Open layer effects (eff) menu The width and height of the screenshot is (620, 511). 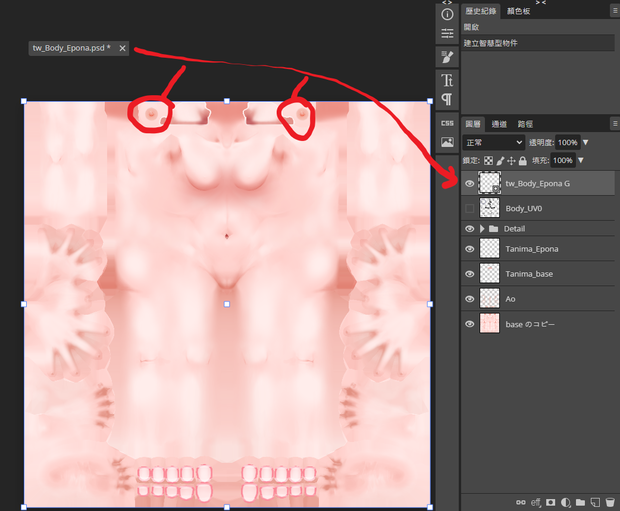(536, 502)
